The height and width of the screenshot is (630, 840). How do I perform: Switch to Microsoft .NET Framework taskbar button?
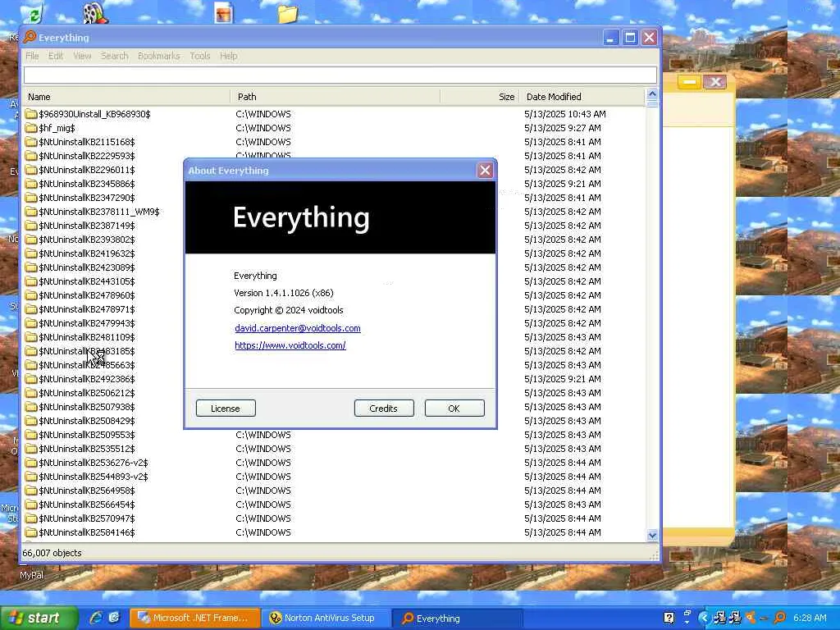click(x=195, y=619)
